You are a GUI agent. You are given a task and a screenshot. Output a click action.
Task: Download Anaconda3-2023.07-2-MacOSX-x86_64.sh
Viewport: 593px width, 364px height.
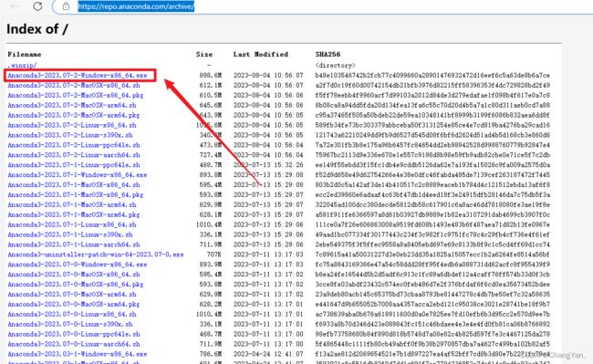(x=73, y=86)
